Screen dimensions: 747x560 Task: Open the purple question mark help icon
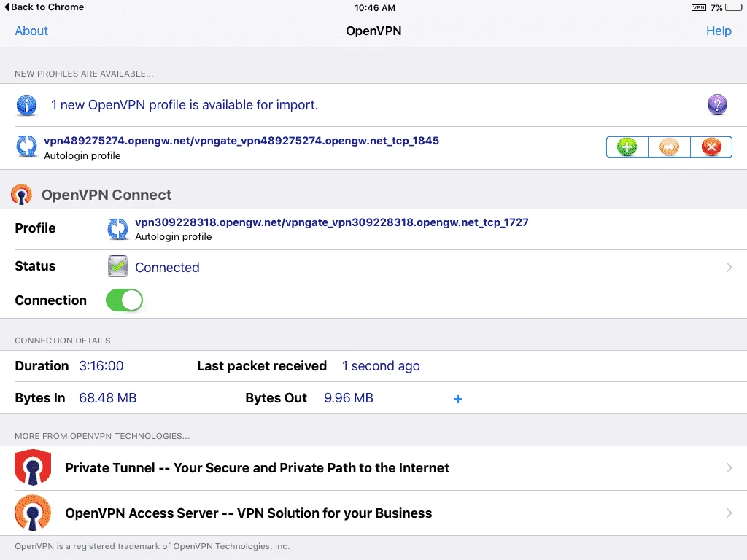(717, 105)
